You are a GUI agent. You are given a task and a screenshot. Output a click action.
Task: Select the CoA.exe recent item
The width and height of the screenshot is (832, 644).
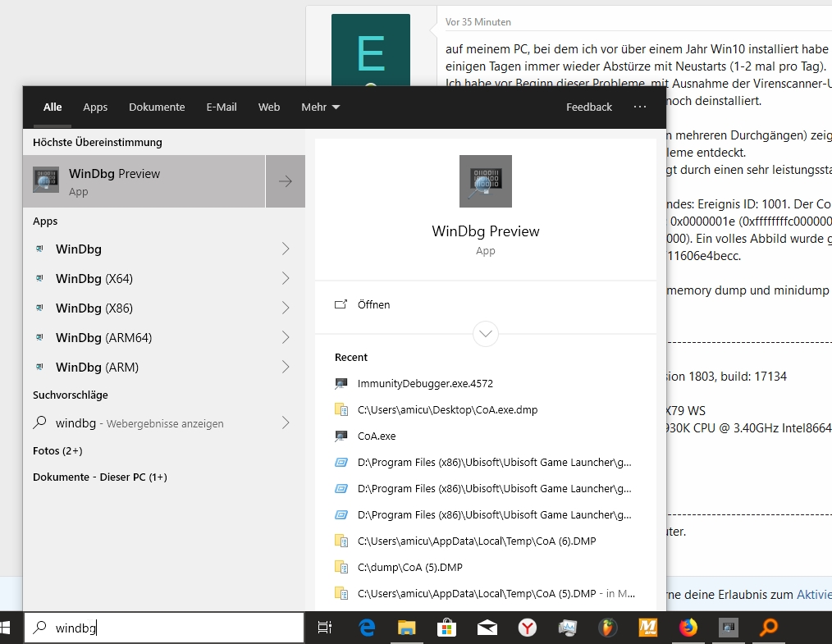pyautogui.click(x=375, y=436)
